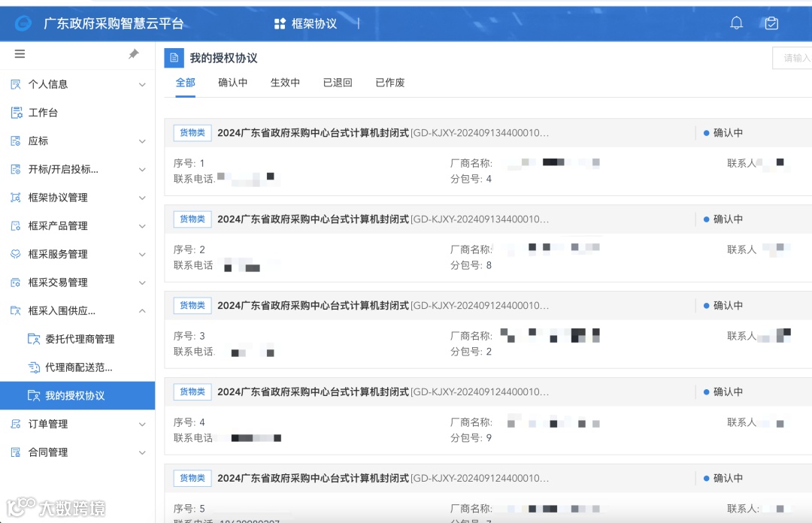The width and height of the screenshot is (812, 523).
Task: Open the 框架协议 grid module icon
Action: pyautogui.click(x=280, y=23)
